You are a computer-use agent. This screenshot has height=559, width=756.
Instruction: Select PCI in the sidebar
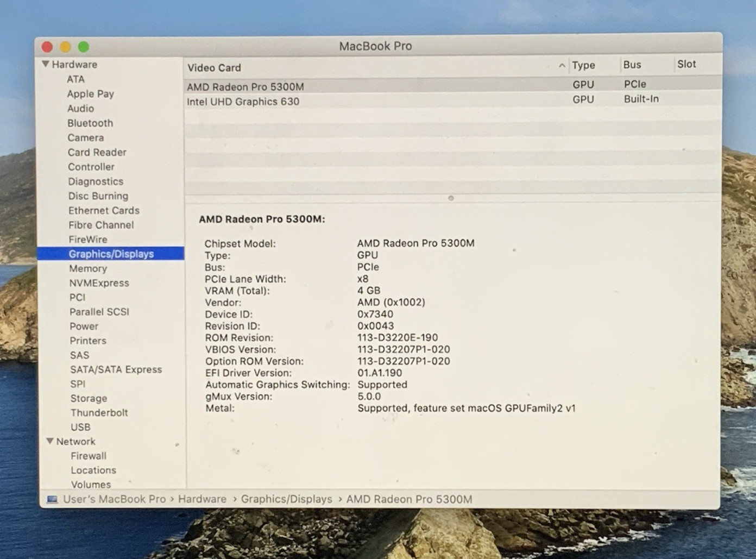[77, 298]
